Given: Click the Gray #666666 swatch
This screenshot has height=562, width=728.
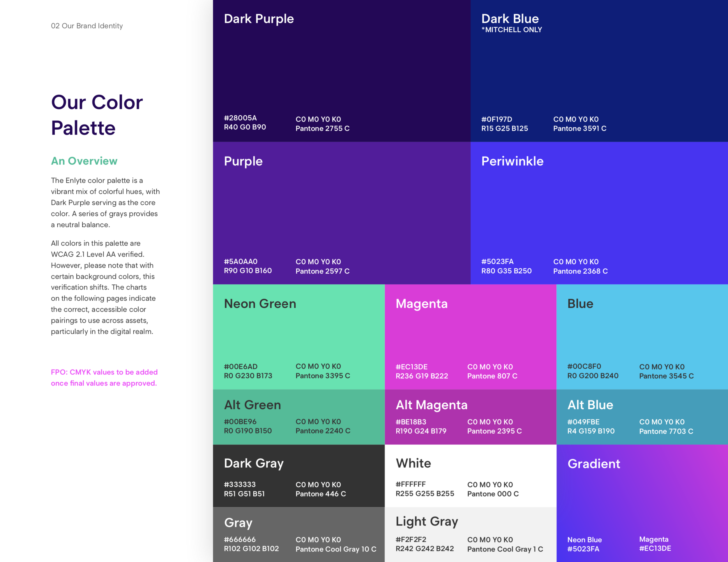Looking at the screenshot, I should click(299, 534).
